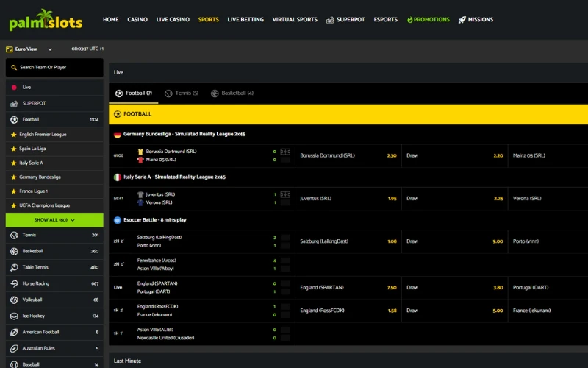Click star next to Germany Bundesliga
The width and height of the screenshot is (588, 368).
point(13,177)
